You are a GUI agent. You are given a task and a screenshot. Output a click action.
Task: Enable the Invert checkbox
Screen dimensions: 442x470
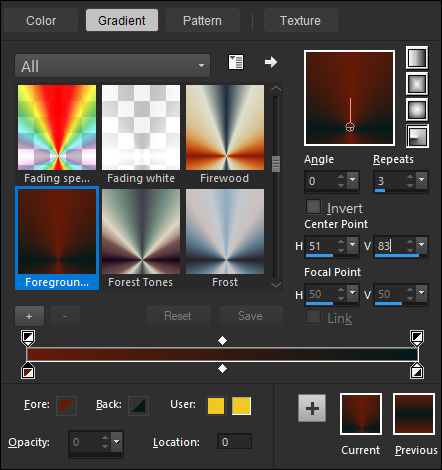(x=313, y=207)
